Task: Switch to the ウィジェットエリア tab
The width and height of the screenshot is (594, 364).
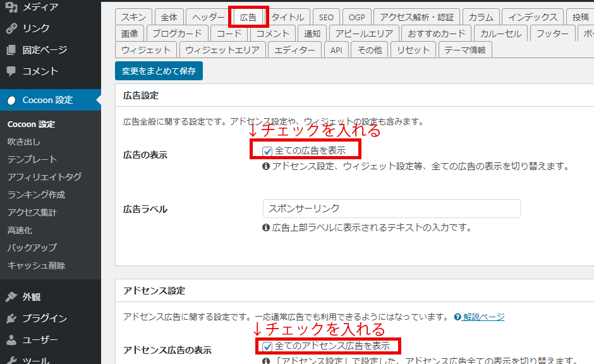Action: (222, 50)
